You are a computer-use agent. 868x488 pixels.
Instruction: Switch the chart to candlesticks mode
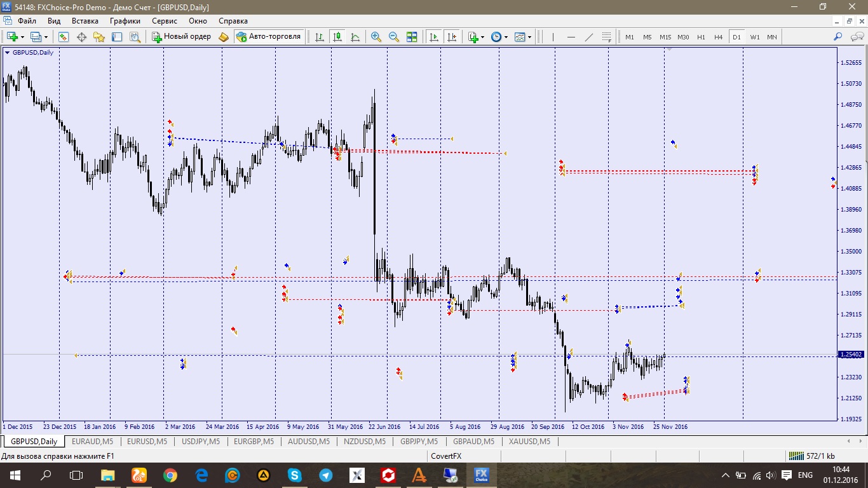(337, 37)
